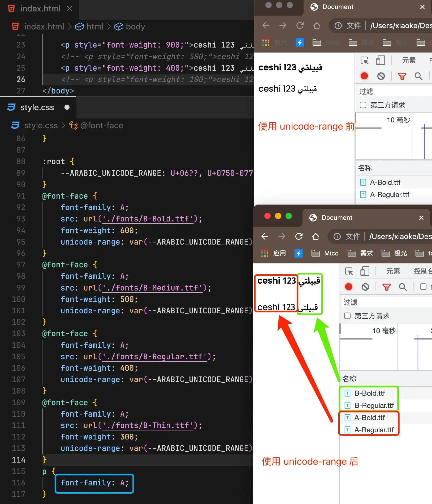Toggle device toolbar in lower DevTools
Screen dimensions: 432x504
coord(365,271)
